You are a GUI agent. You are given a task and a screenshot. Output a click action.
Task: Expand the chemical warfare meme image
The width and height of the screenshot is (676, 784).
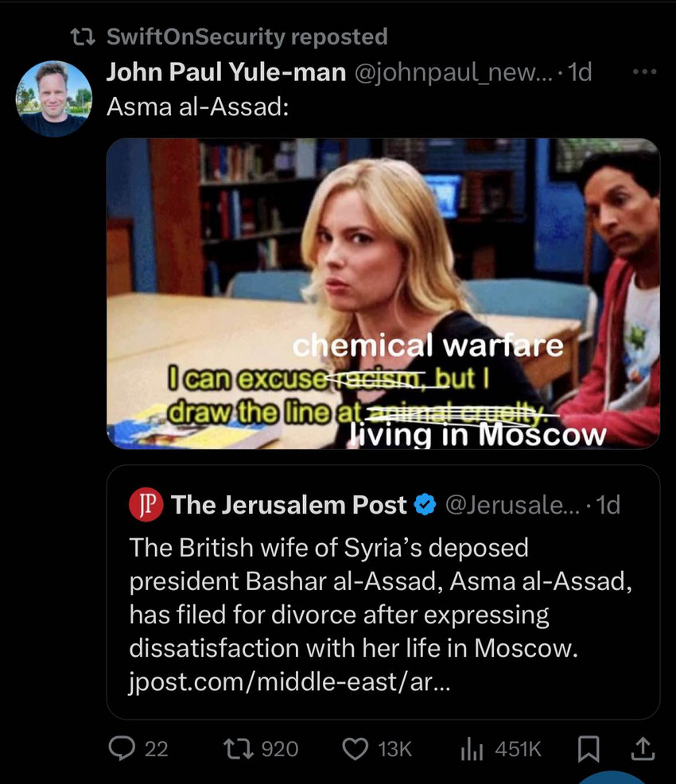pos(383,293)
